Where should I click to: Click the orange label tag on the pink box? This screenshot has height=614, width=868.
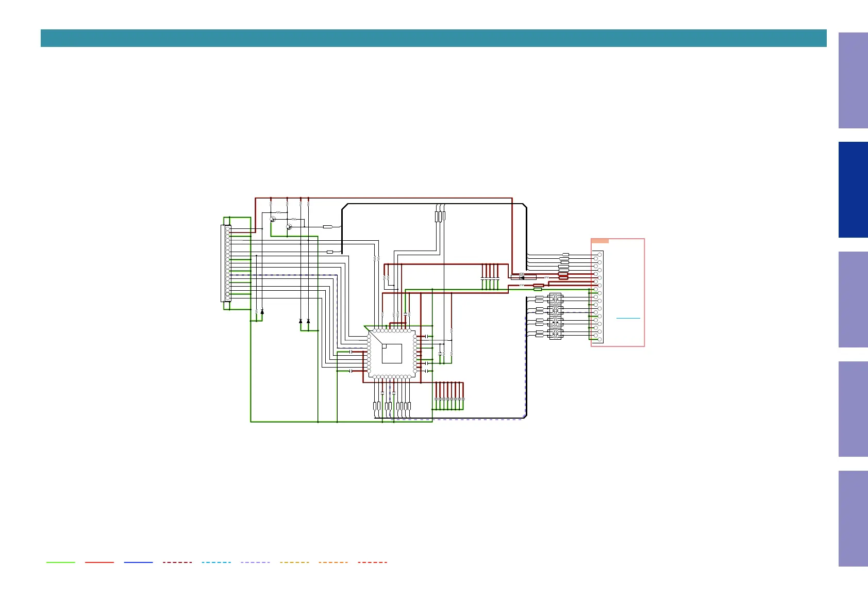coord(600,241)
